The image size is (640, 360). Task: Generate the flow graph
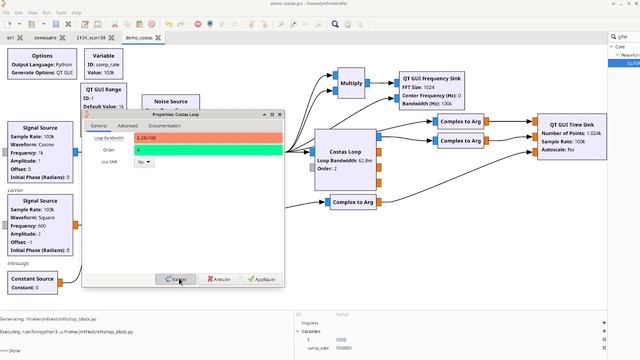tap(210, 24)
